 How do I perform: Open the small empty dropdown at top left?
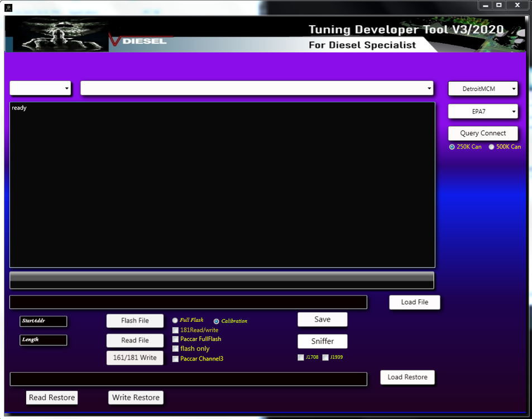coord(40,88)
